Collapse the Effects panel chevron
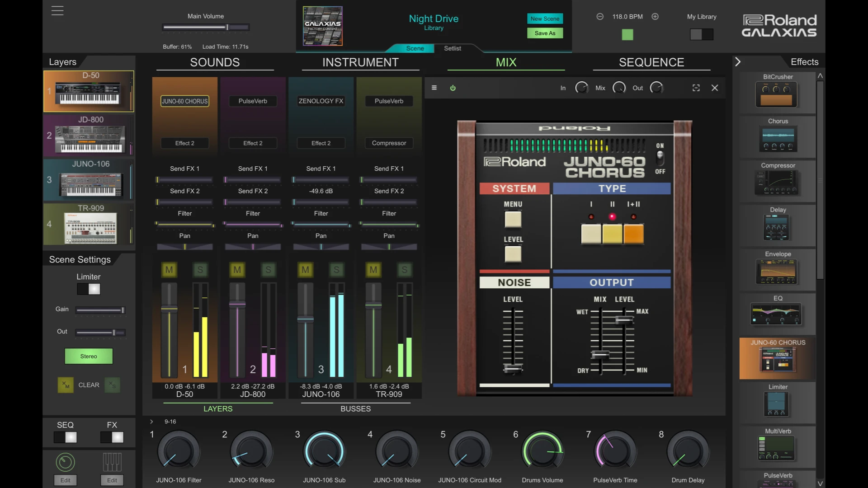The width and height of the screenshot is (868, 488). (738, 62)
